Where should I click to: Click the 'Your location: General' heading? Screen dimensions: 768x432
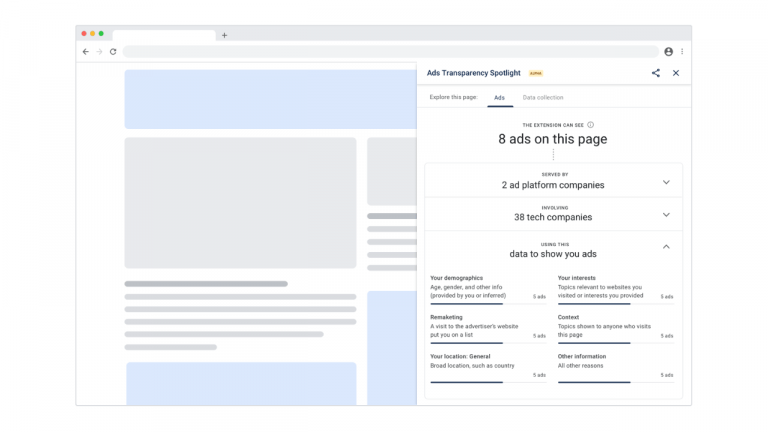pyautogui.click(x=460, y=356)
